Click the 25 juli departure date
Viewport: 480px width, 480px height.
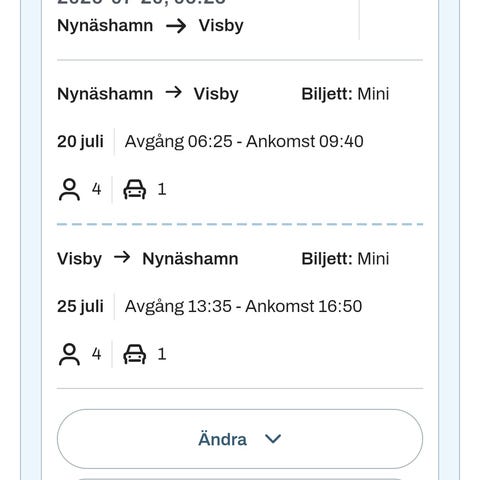80,306
